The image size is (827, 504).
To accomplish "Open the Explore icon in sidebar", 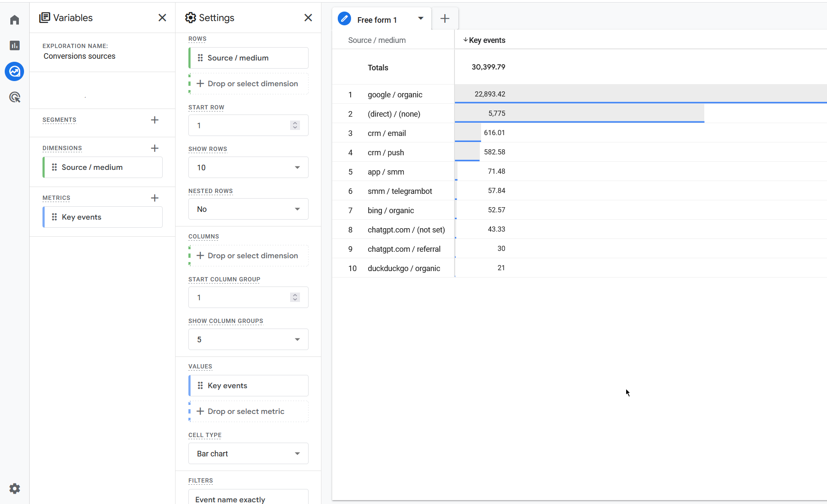I will 15,71.
